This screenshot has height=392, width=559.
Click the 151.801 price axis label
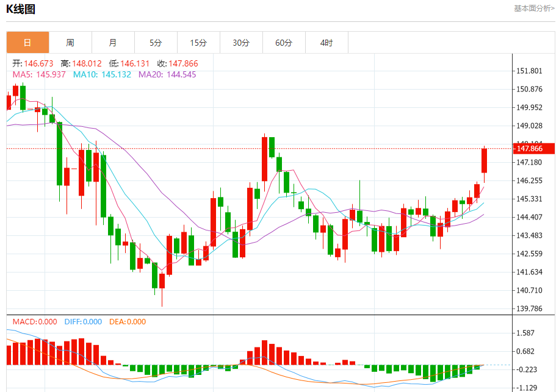pyautogui.click(x=530, y=71)
